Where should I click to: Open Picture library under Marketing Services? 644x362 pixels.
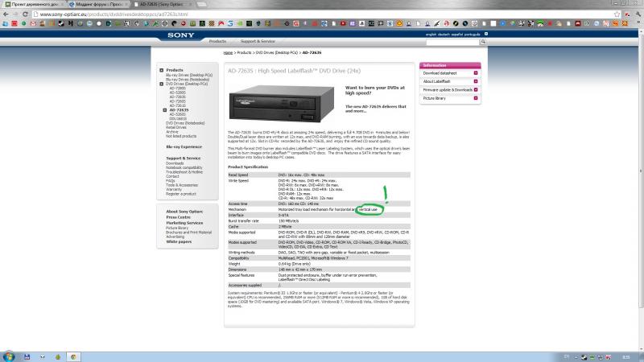pyautogui.click(x=177, y=228)
